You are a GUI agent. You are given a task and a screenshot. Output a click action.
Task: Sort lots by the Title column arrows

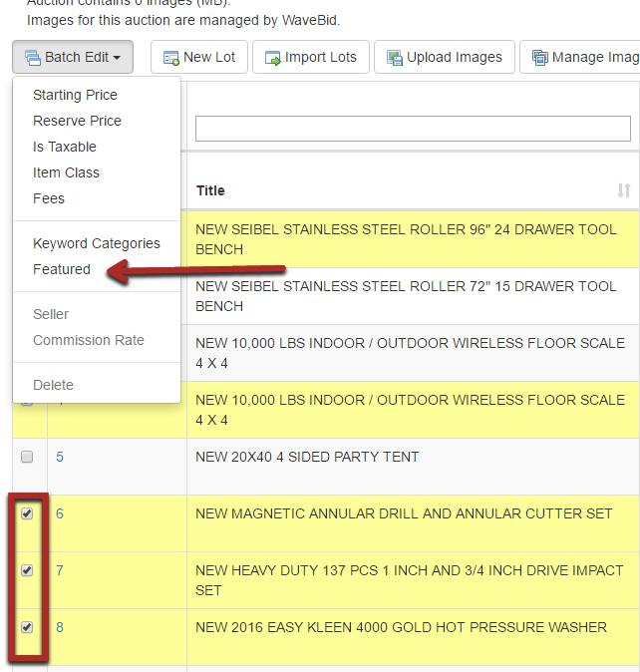(x=624, y=190)
